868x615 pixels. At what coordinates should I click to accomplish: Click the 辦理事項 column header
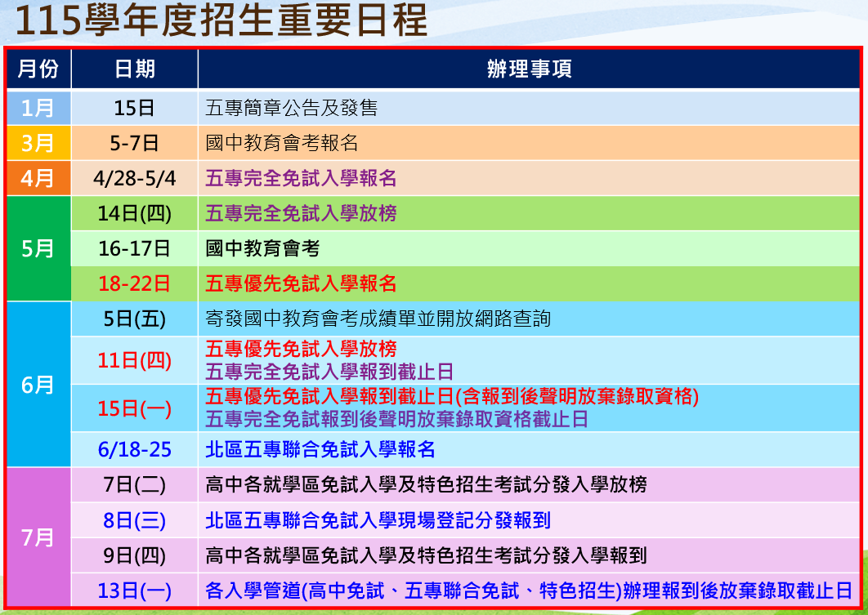[x=529, y=69]
